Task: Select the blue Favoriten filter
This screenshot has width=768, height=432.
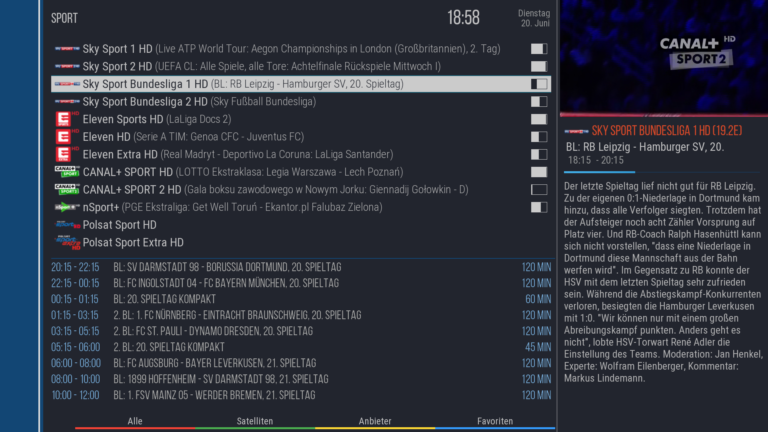Action: coord(495,422)
